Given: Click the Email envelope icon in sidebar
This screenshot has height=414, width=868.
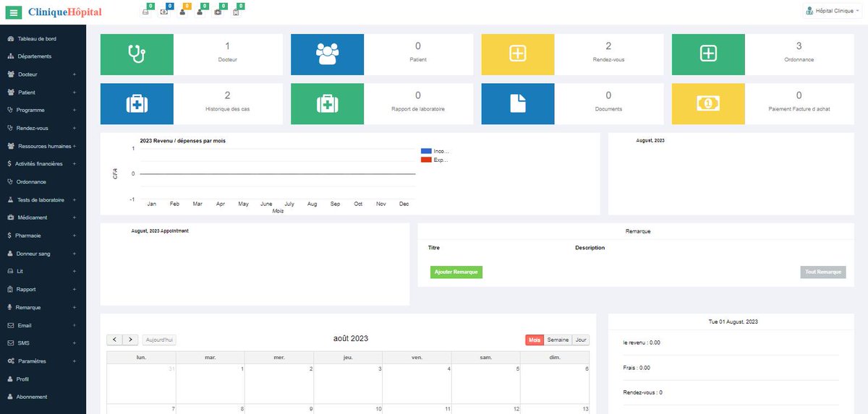Looking at the screenshot, I should click(10, 325).
